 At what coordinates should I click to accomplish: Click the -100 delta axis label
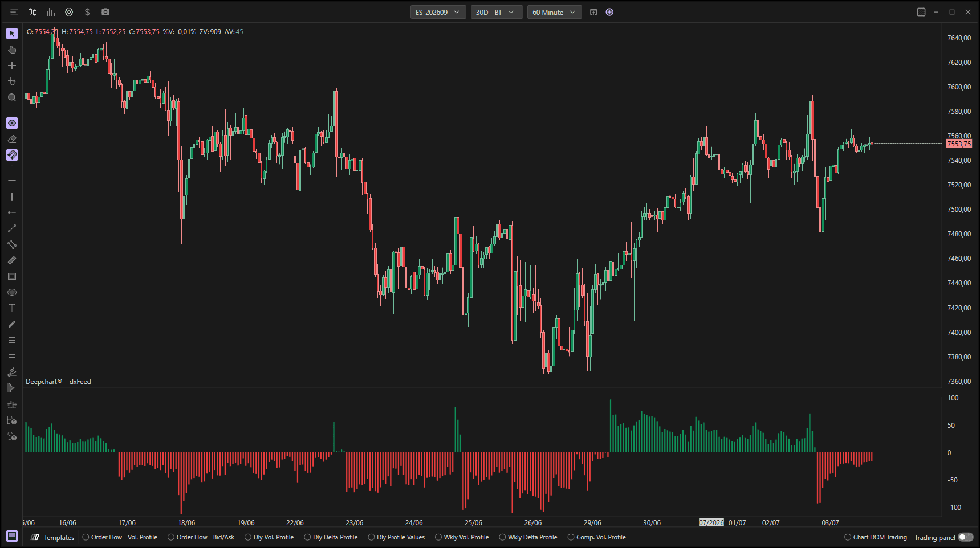954,508
